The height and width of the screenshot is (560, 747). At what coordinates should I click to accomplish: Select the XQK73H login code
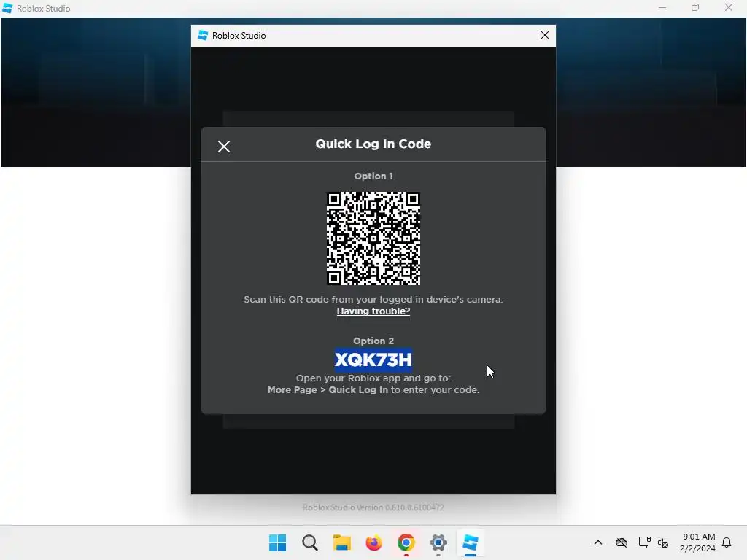click(373, 359)
